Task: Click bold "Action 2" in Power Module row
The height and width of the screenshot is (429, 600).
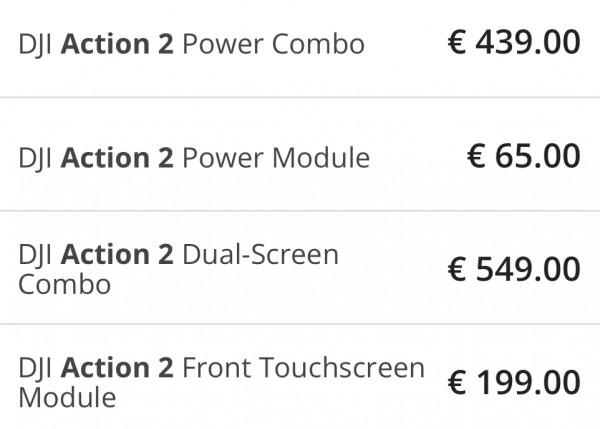Action: pyautogui.click(x=117, y=158)
